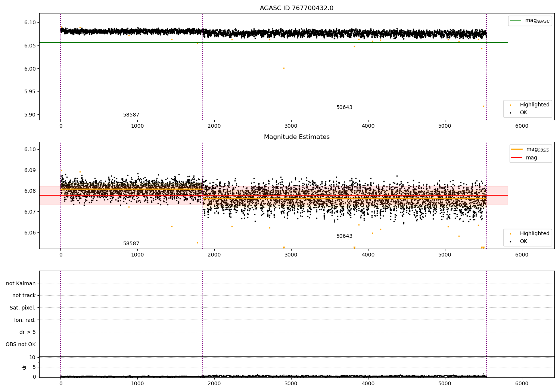This screenshot has width=560, height=392.
Task: Click the "dr > 5" row label
Action: (x=28, y=332)
